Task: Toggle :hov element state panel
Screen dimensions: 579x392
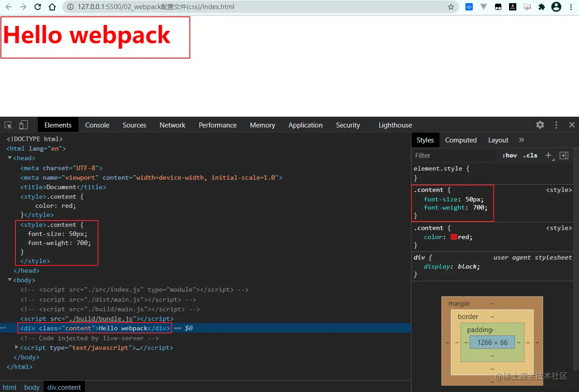Action: (x=510, y=155)
